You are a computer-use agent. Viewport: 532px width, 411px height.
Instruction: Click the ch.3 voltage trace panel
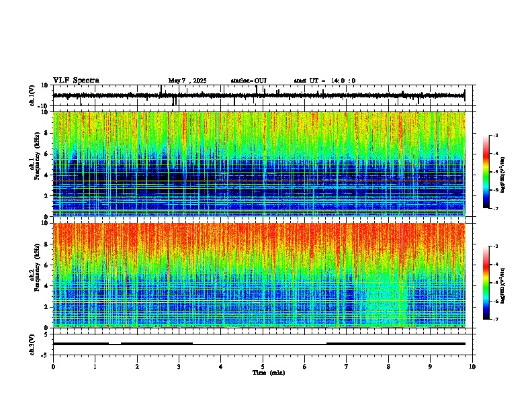click(264, 345)
